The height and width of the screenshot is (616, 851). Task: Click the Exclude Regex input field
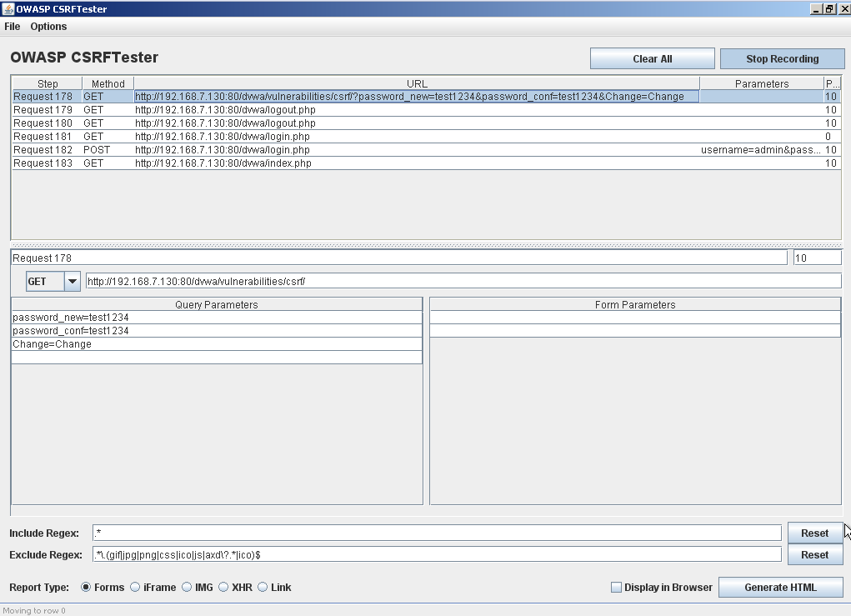(437, 554)
